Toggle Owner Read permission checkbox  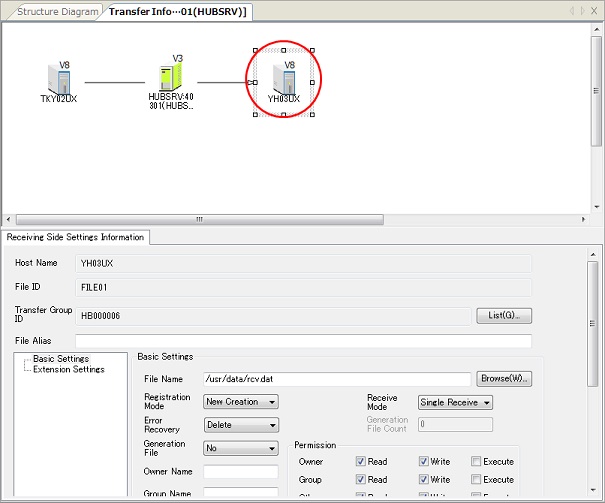point(361,462)
